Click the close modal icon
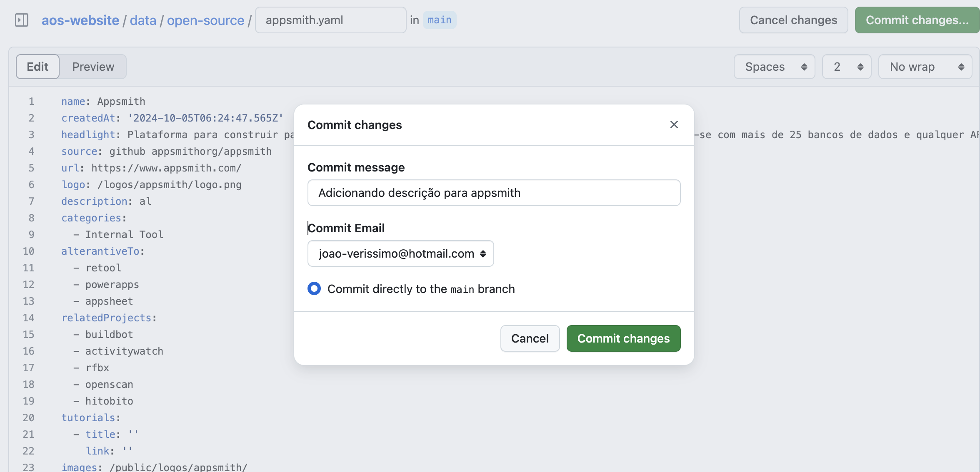 [x=674, y=124]
